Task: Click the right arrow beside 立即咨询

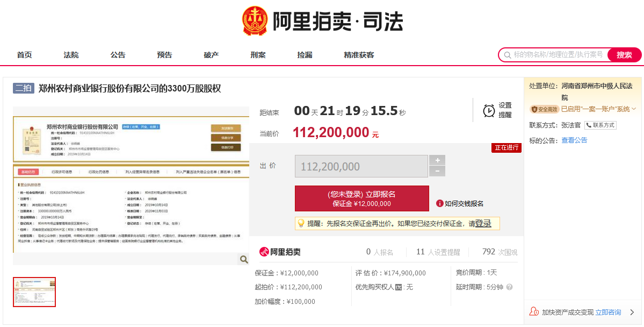Action: (632, 312)
